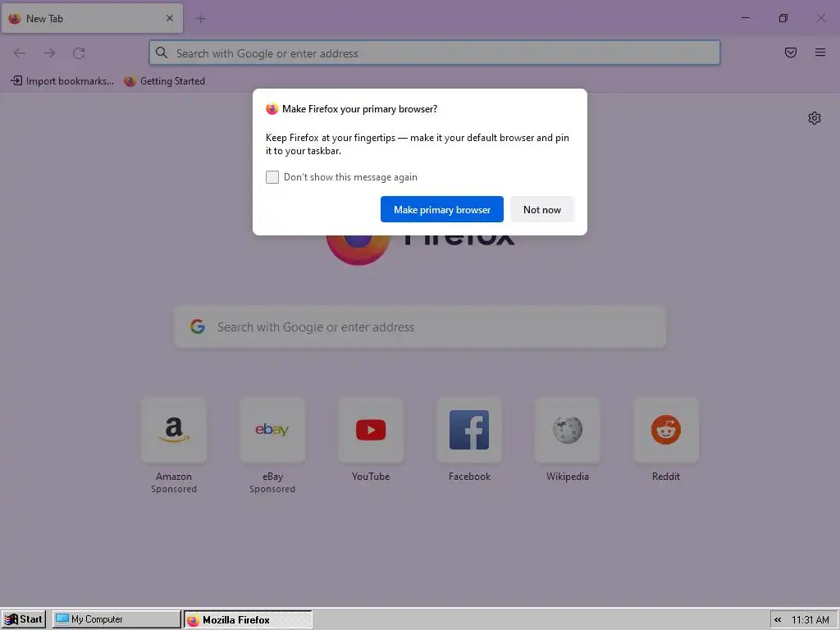Open new tab personalize gear icon

[815, 118]
